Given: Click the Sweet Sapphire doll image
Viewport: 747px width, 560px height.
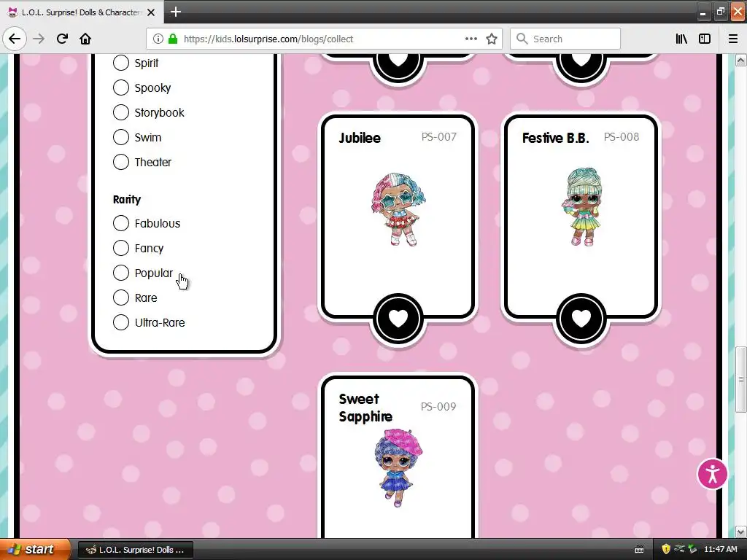Looking at the screenshot, I should click(398, 468).
